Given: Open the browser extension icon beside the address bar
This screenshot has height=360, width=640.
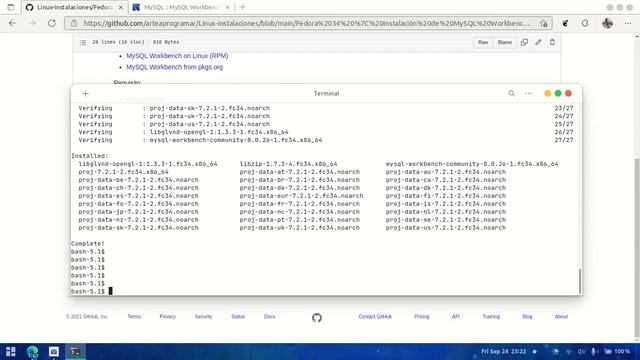Looking at the screenshot, I should pyautogui.click(x=565, y=23).
